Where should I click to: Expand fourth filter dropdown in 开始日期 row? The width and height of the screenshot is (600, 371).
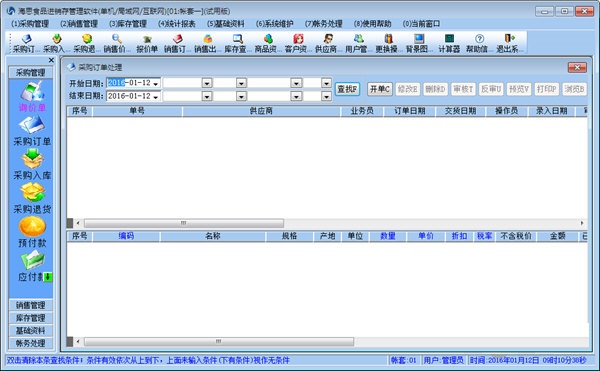326,83
